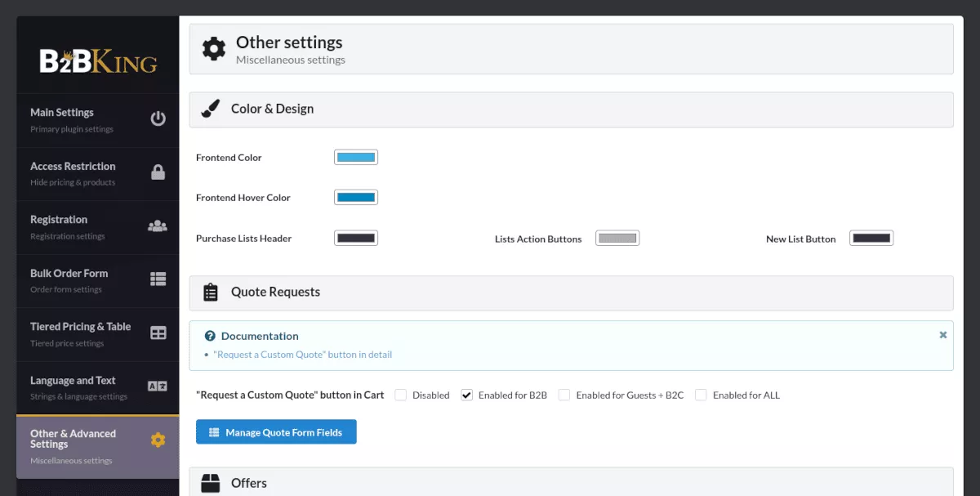Open Tiered Pricing & Table settings

[x=98, y=334]
